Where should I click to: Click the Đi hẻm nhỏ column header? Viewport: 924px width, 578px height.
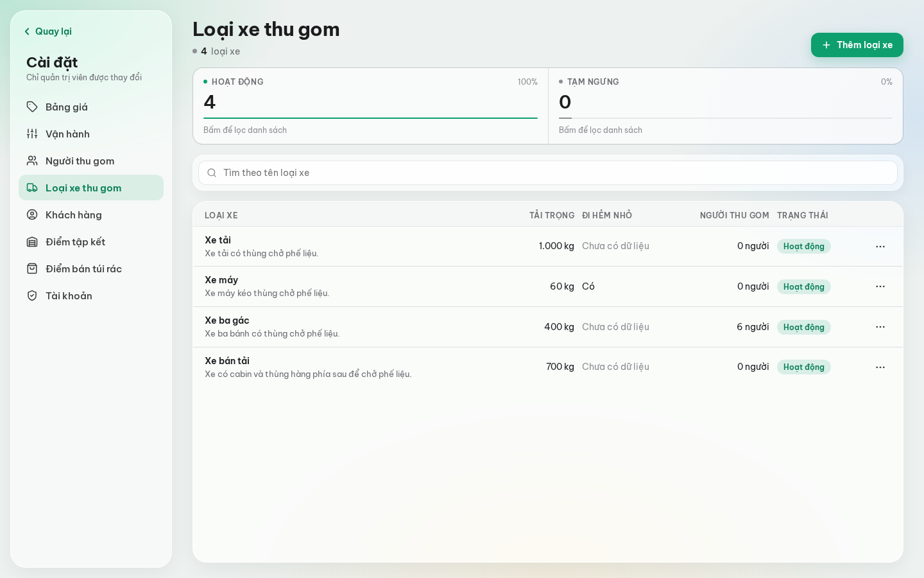[x=607, y=215]
